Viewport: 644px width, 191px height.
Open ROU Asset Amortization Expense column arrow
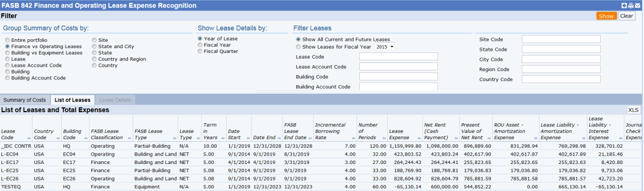coord(535,138)
